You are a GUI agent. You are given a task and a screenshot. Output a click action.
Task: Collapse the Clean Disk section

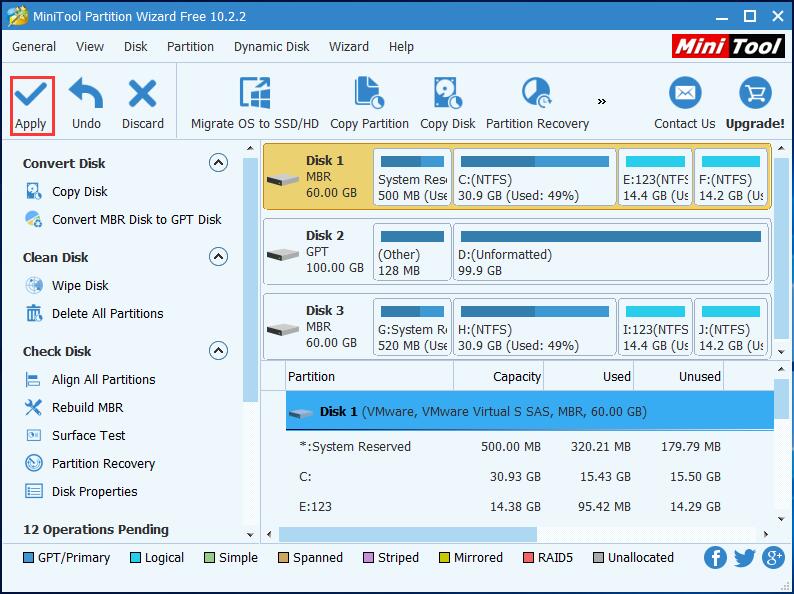tap(218, 257)
